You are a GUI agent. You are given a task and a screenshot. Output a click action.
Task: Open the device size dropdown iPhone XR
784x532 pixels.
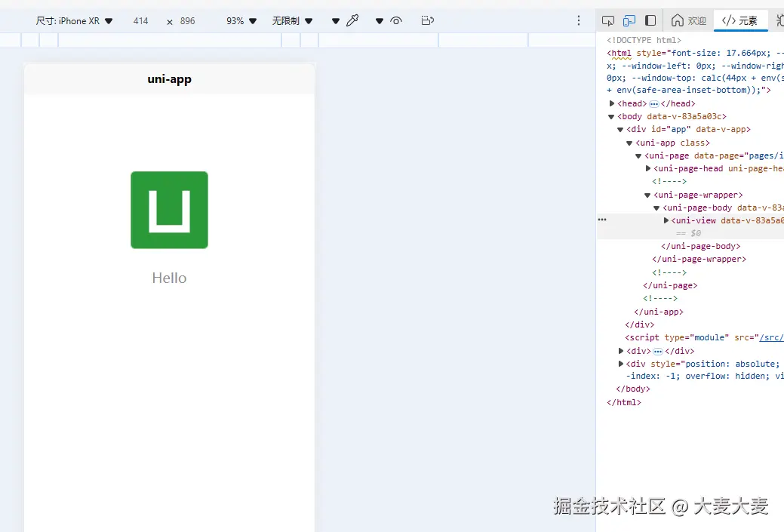pos(74,21)
